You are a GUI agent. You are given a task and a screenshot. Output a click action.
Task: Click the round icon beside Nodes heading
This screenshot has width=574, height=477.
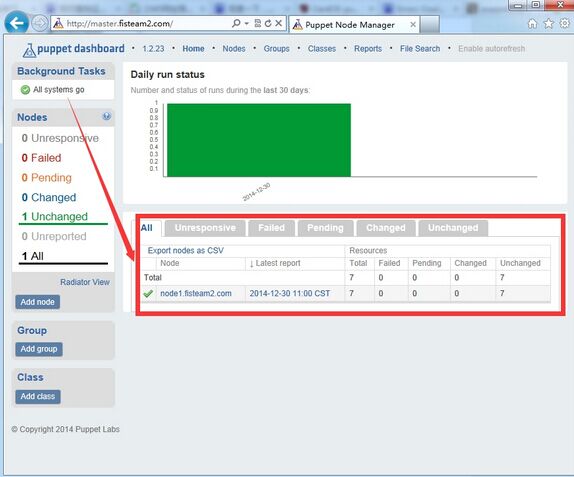tap(107, 116)
